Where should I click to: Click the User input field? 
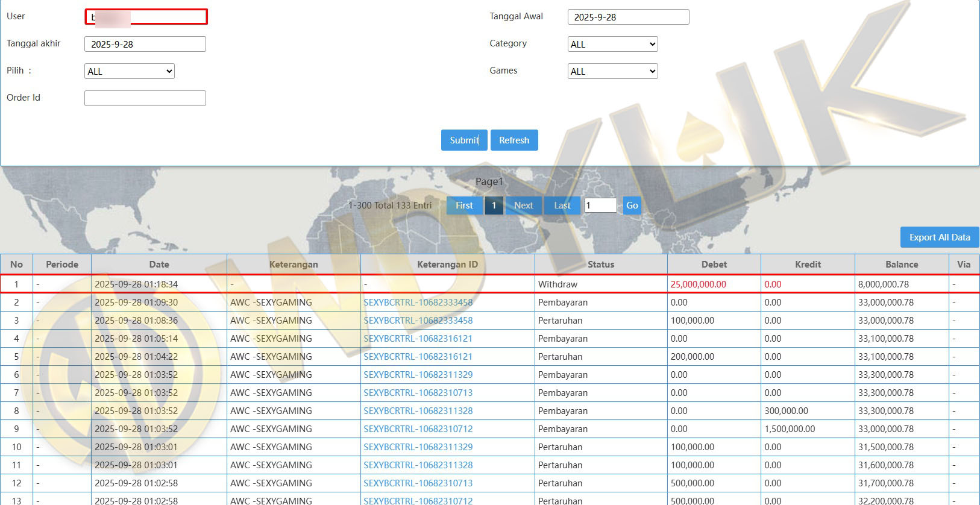[x=146, y=17]
